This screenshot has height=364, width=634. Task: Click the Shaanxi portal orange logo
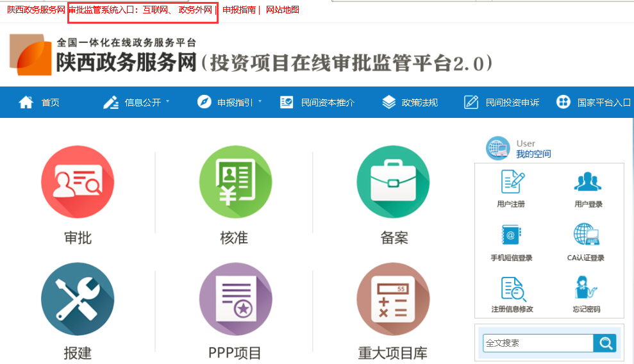coord(31,54)
